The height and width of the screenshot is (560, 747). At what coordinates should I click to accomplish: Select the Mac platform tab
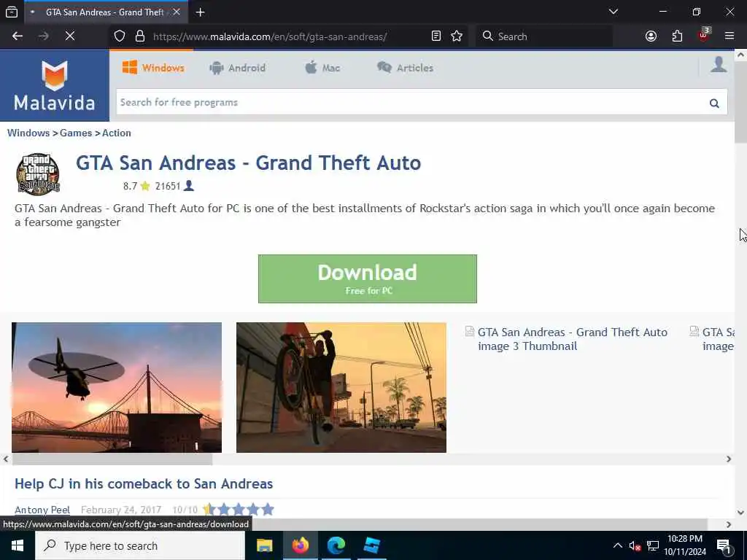click(322, 68)
